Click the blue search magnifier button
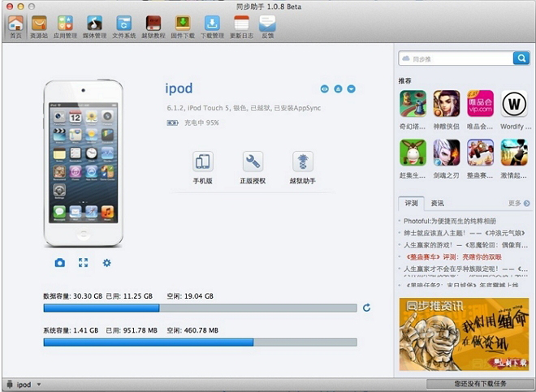The height and width of the screenshot is (392, 536). [521, 58]
